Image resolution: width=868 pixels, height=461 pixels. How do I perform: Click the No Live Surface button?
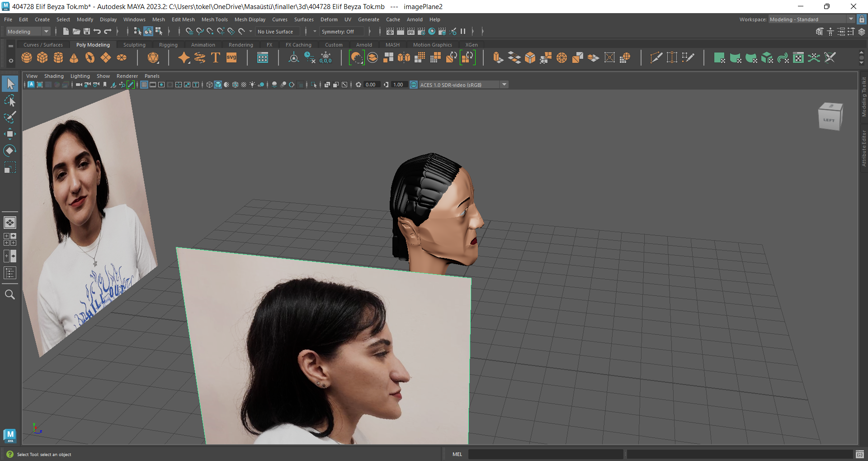[277, 31]
